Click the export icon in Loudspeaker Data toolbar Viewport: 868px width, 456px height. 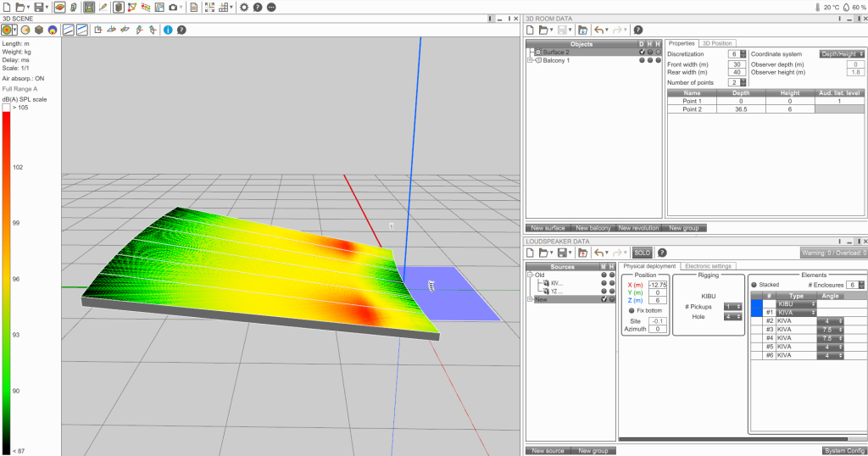(x=582, y=253)
